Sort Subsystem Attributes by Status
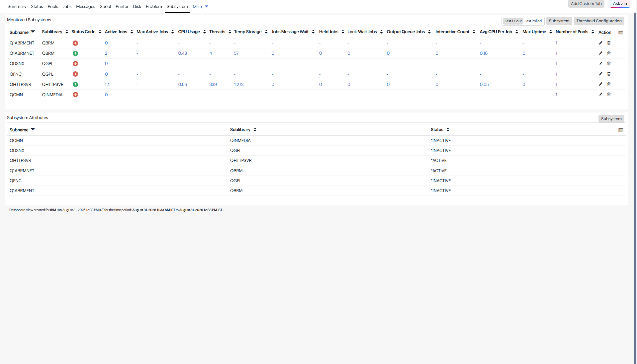This screenshot has height=364, width=637. [440, 130]
